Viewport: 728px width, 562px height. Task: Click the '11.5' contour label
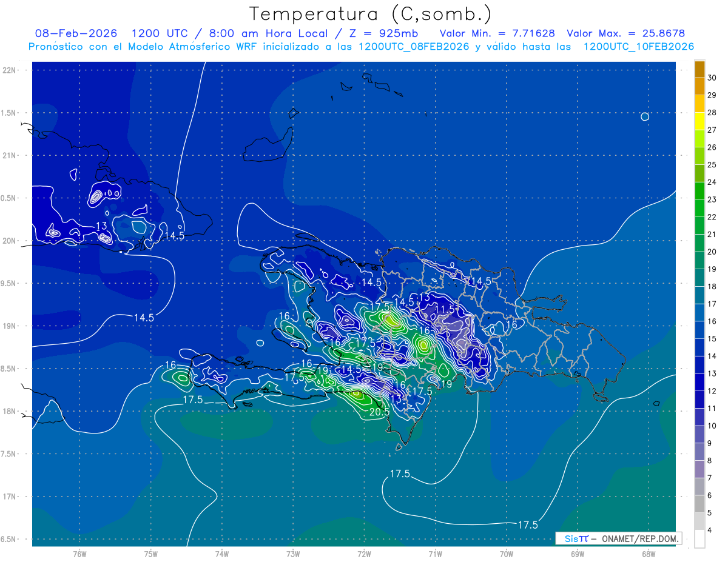pos(444,309)
